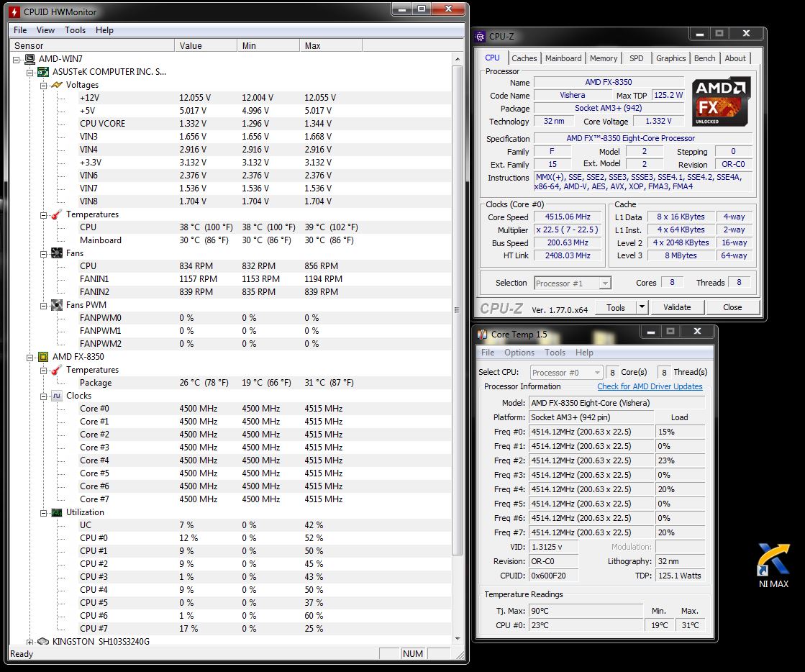Open the HWMonitor Tools menu
Viewport: 805px width, 672px height.
click(75, 30)
